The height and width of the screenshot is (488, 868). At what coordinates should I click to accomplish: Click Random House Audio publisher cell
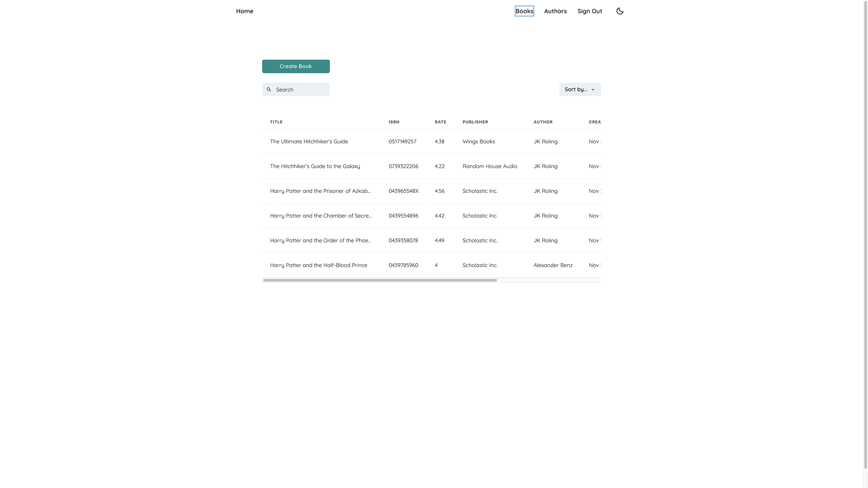tap(490, 166)
